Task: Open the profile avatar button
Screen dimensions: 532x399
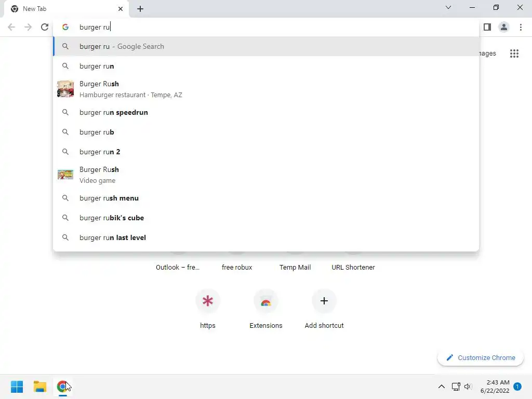Action: pos(504,27)
